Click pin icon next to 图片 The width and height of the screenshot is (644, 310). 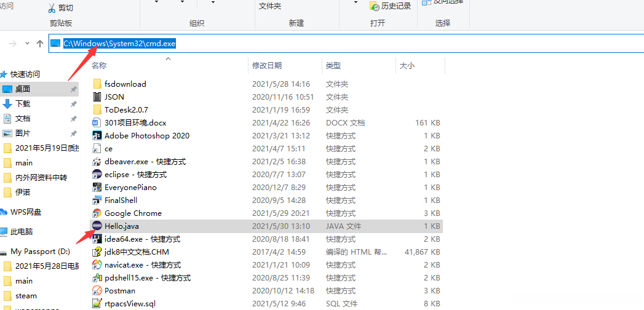tap(74, 133)
